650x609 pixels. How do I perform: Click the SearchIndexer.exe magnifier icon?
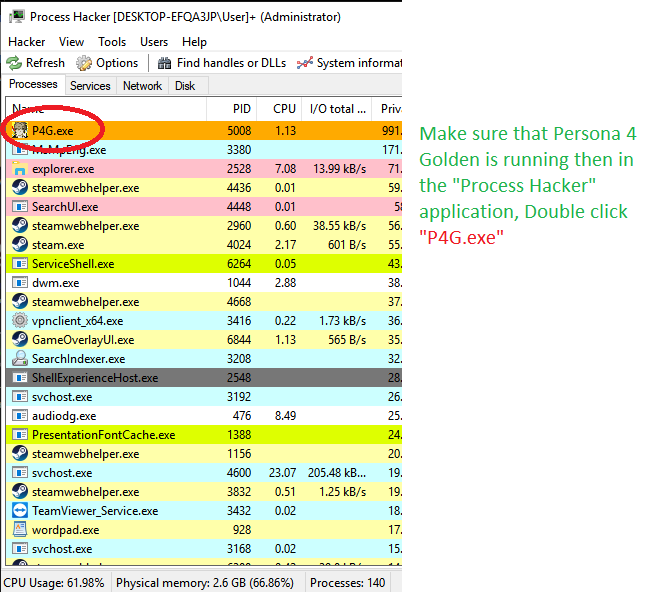[19, 358]
